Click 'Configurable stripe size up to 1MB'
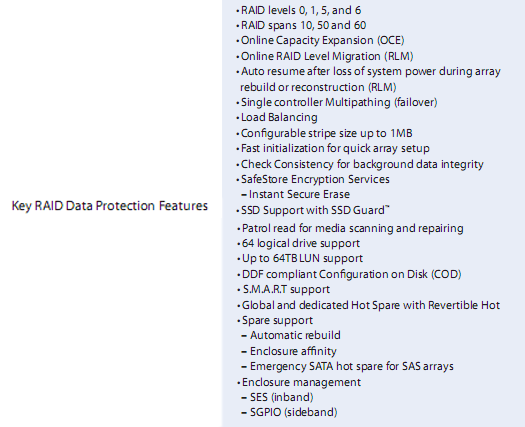 tap(324, 133)
